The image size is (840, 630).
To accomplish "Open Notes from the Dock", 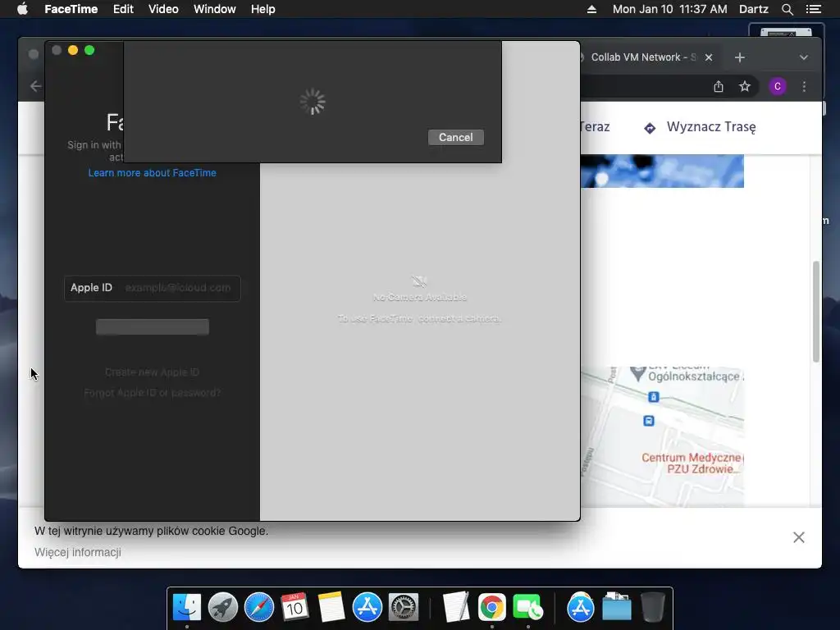I will [x=331, y=607].
